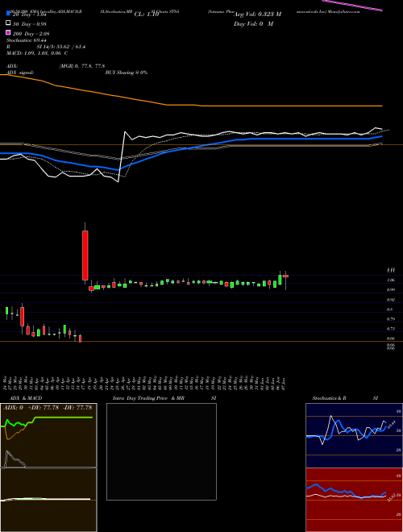Select the '50 Day = 0.98' label
The image size is (403, 532).
click(x=30, y=24)
